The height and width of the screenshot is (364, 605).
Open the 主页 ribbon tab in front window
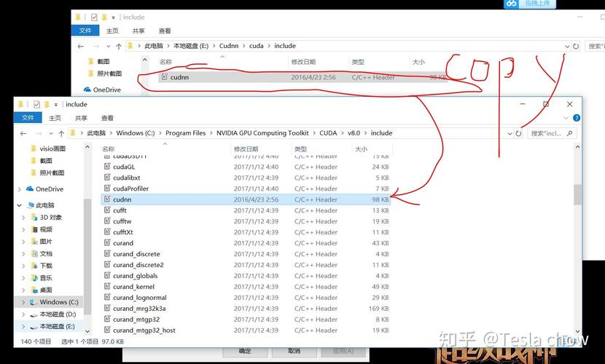(55, 118)
